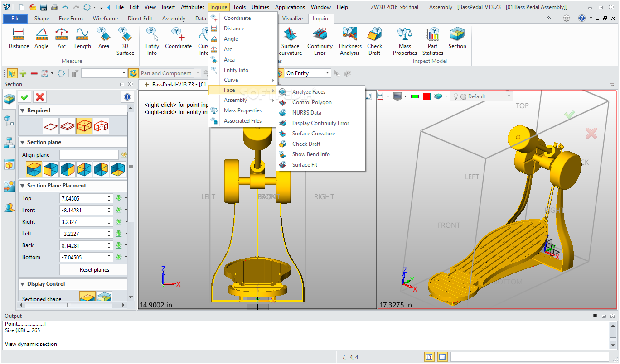Collapse the Display Control group
Image resolution: width=620 pixels, height=364 pixels.
coord(23,284)
